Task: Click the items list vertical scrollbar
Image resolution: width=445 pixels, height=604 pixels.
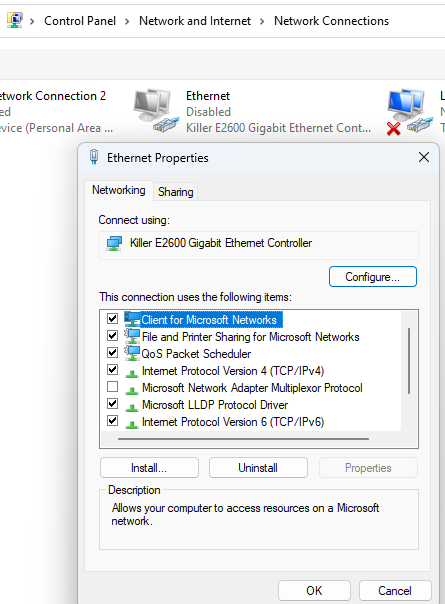Action: [x=409, y=361]
